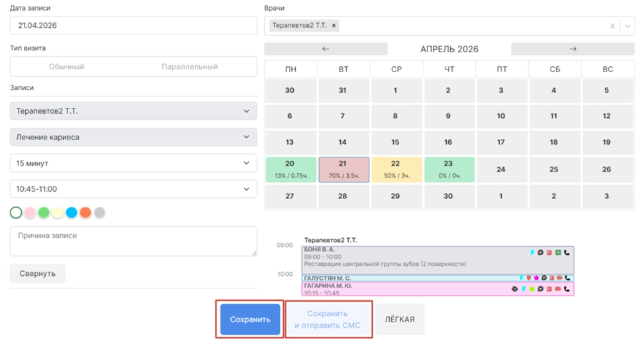Go to next month with right arrow
The image size is (644, 340).
click(x=573, y=49)
